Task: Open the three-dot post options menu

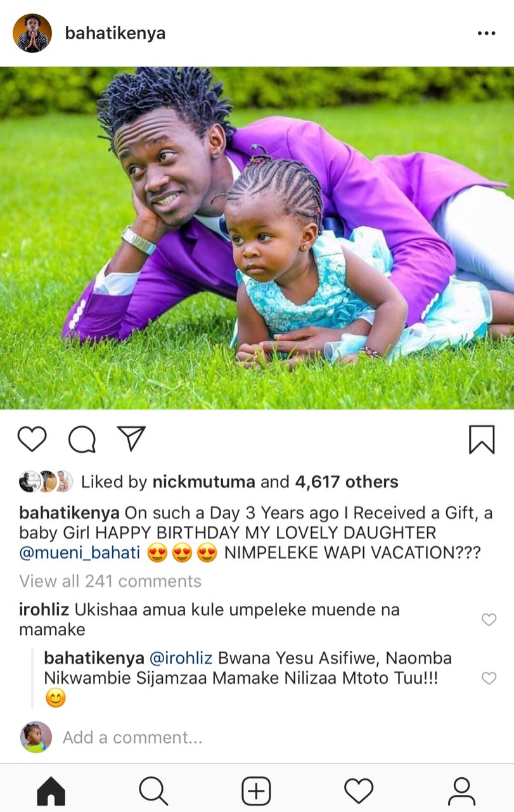Action: [486, 33]
